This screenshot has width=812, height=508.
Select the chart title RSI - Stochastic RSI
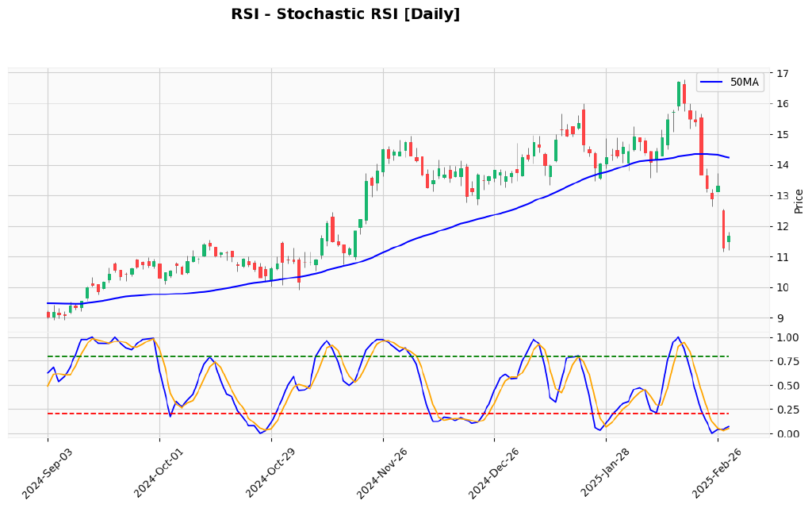click(346, 13)
